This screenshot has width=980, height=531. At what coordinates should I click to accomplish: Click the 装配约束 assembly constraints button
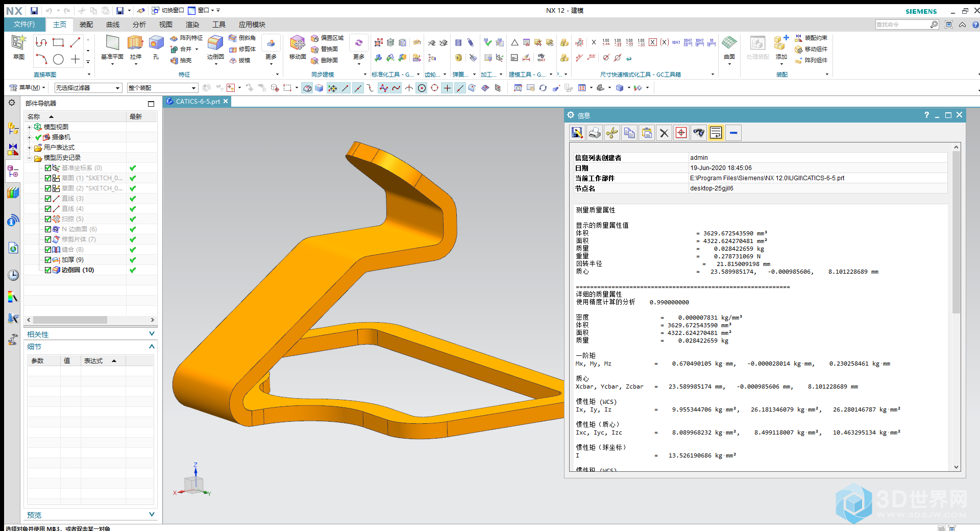[811, 38]
